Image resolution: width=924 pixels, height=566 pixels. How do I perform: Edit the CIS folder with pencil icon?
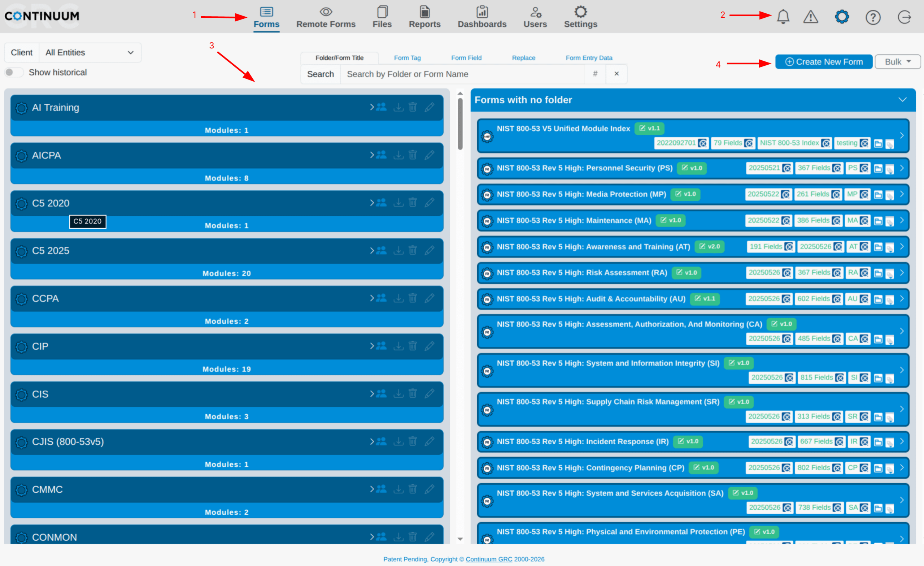(x=430, y=393)
